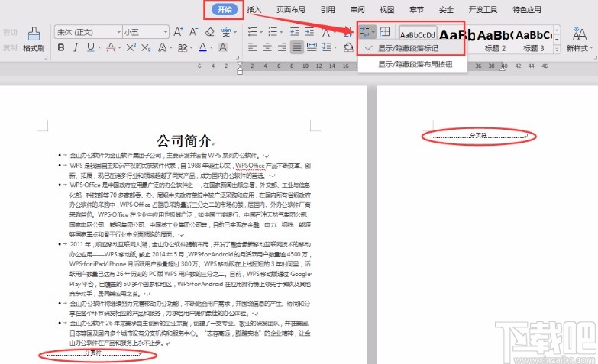Select the Format Painter brush

(x=34, y=40)
